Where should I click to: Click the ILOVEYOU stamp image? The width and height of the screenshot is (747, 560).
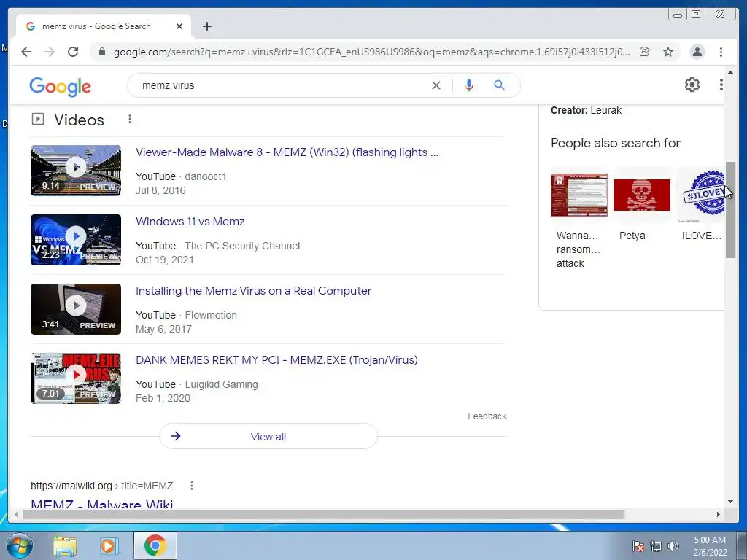(702, 195)
